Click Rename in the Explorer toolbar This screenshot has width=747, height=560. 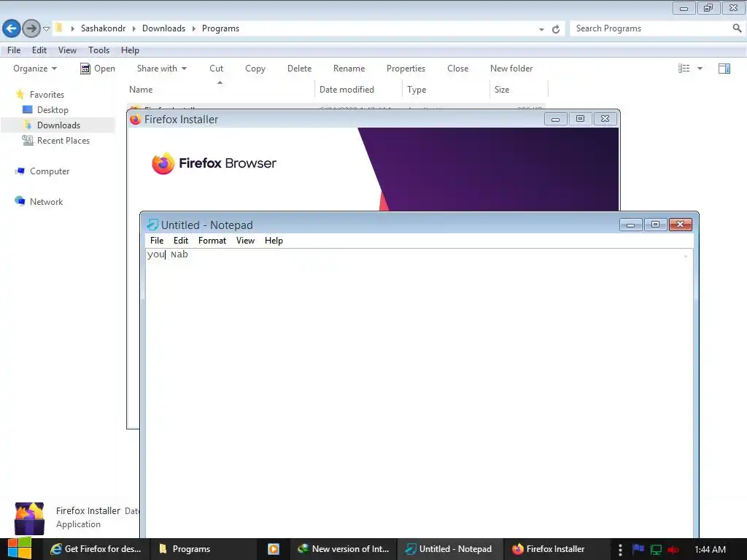pyautogui.click(x=349, y=69)
